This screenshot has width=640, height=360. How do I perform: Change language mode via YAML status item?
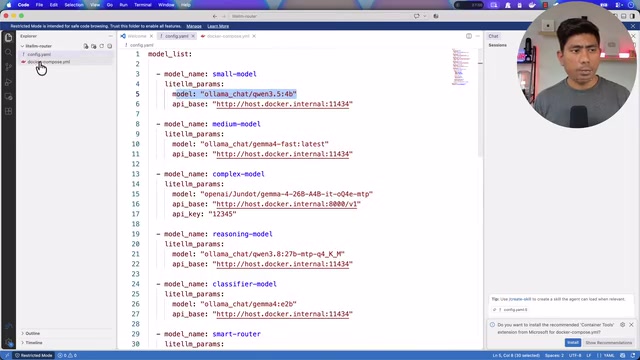[609, 355]
